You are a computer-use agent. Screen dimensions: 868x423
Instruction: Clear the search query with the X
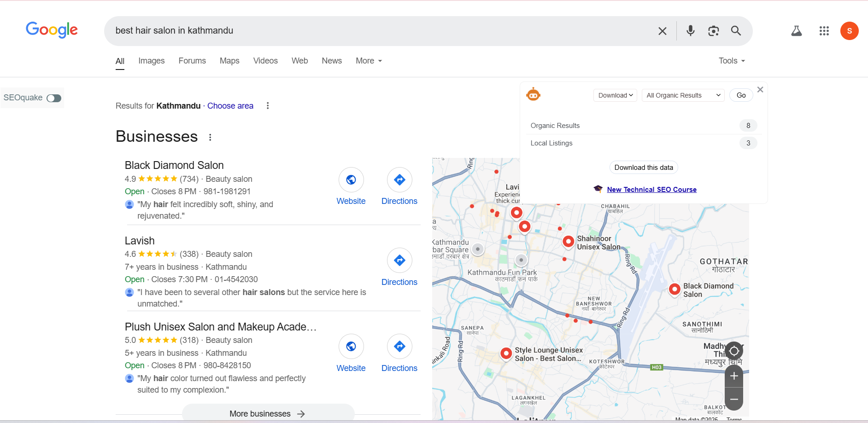[663, 31]
